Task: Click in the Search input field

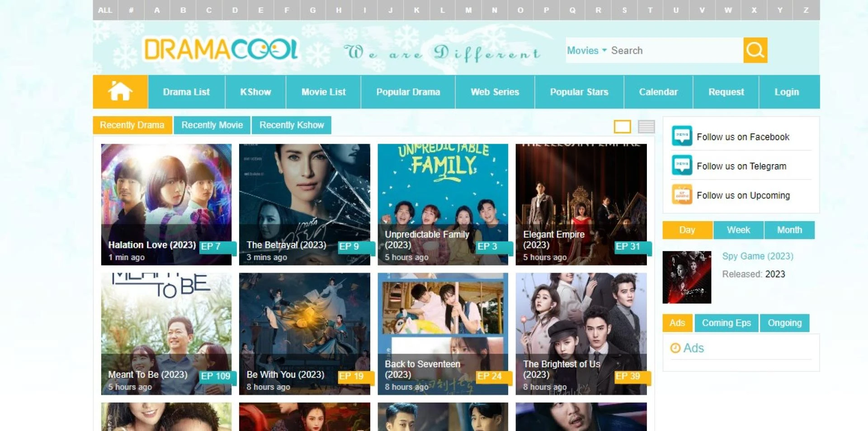Action: [x=675, y=50]
